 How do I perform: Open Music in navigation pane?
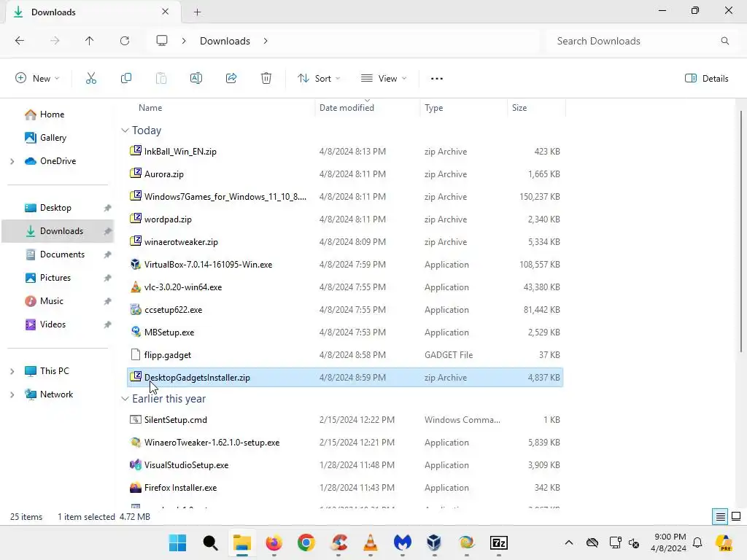coord(44,301)
